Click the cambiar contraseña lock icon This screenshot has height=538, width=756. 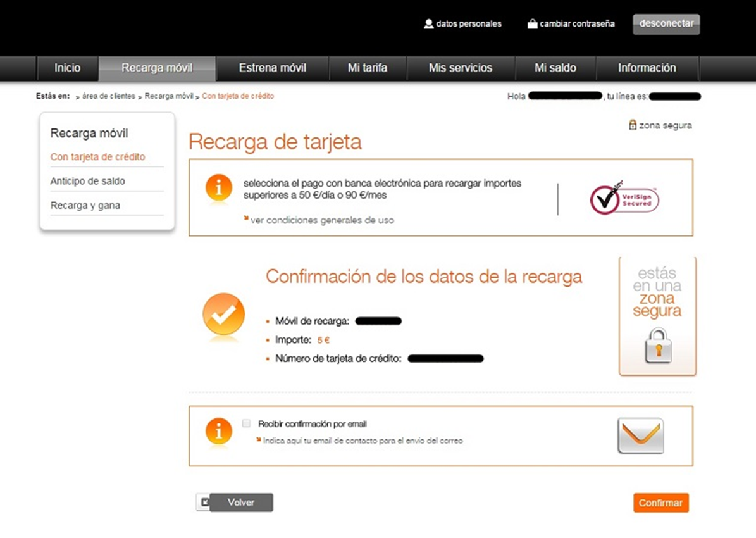pos(532,24)
